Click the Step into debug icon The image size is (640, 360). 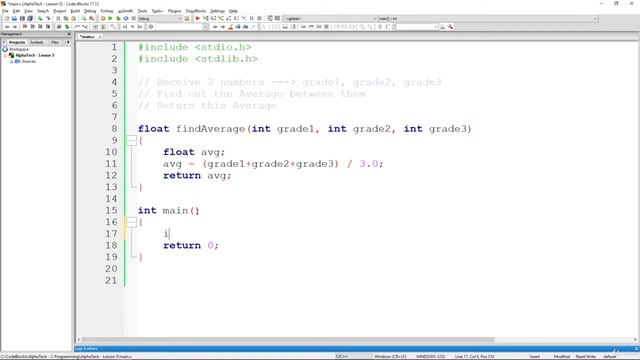[x=221, y=19]
